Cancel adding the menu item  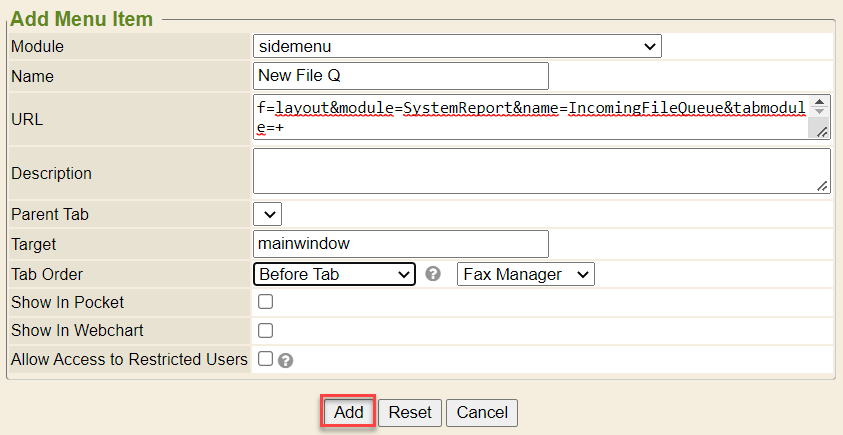(x=482, y=412)
